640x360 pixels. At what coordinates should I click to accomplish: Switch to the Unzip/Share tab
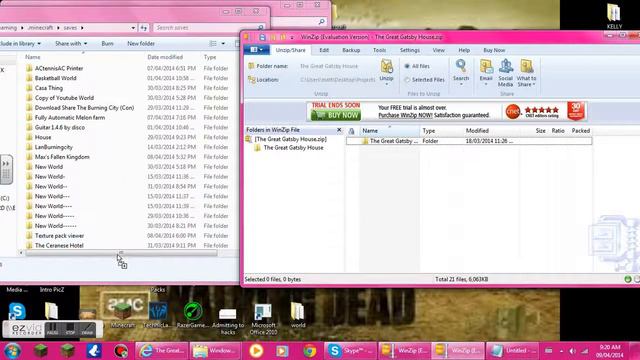click(x=290, y=50)
